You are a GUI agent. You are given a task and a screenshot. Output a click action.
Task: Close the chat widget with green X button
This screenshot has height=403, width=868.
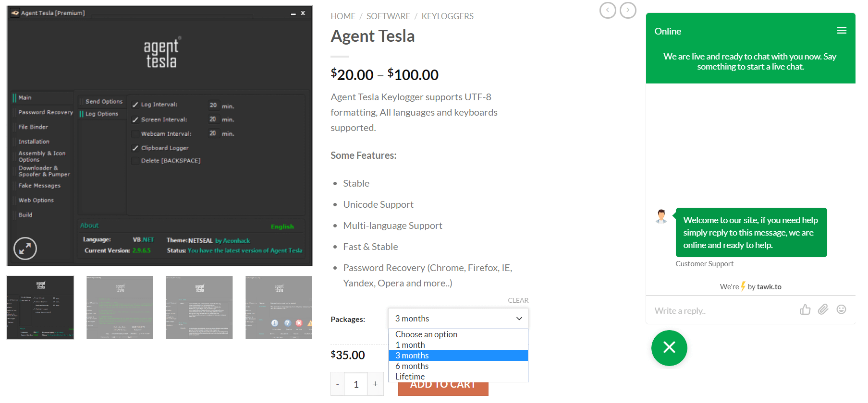coord(669,348)
